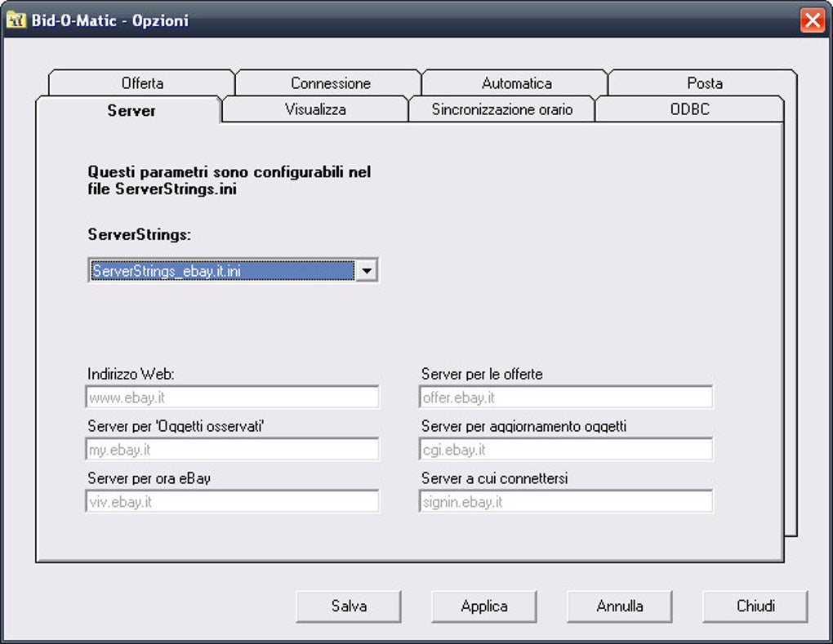Click the 'Server a cui connettersi' label
Screen dimensions: 833x644
[495, 477]
